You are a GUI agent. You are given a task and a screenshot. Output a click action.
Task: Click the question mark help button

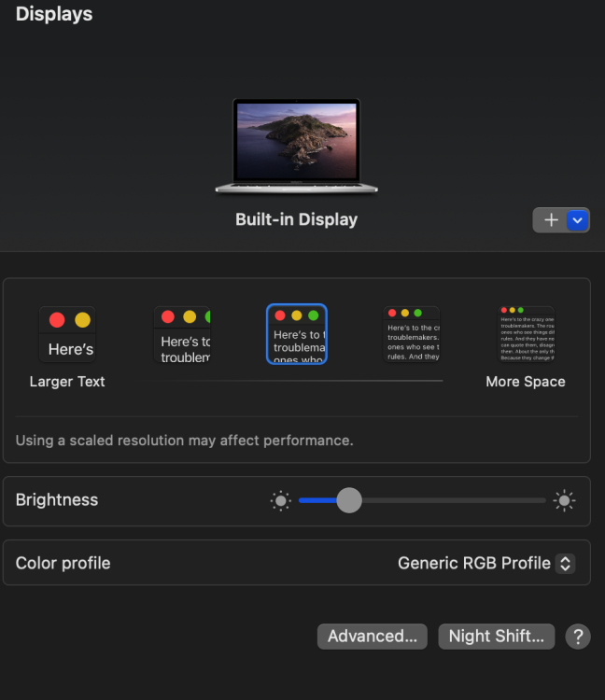point(578,637)
